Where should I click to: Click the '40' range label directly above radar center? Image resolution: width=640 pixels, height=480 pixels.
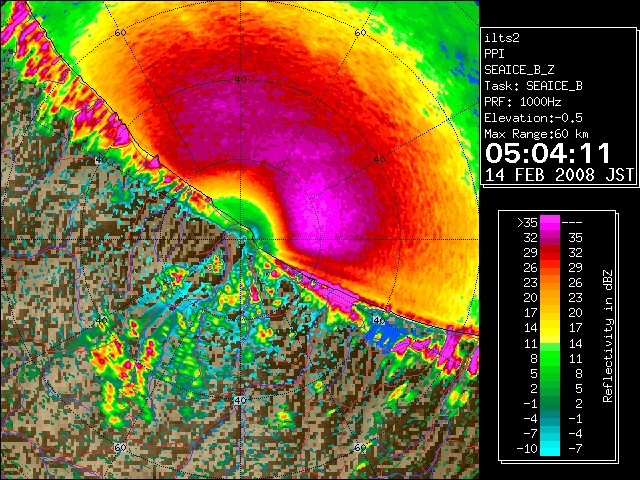coord(240,80)
